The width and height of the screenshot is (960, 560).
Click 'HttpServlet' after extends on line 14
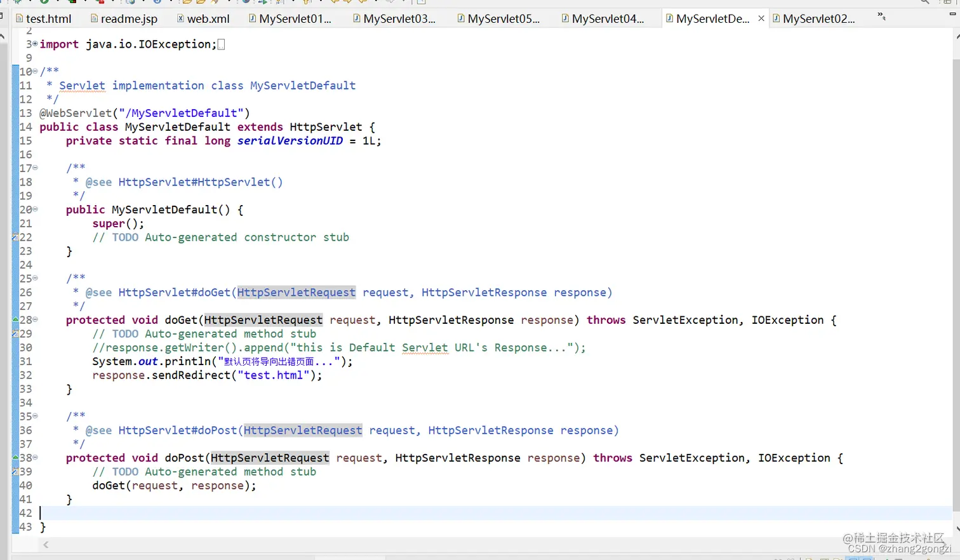point(326,127)
